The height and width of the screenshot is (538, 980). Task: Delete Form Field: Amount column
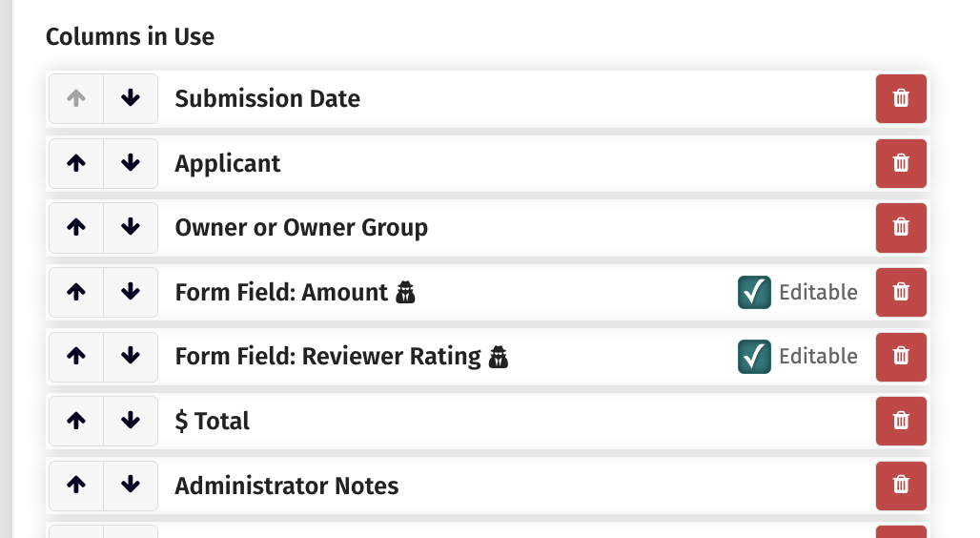(901, 292)
